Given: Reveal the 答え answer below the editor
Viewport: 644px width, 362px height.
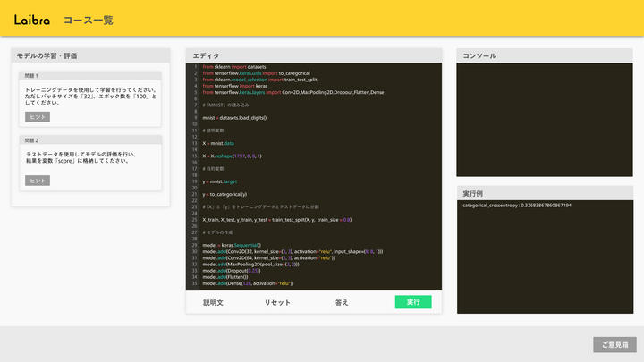Looking at the screenshot, I should click(342, 302).
